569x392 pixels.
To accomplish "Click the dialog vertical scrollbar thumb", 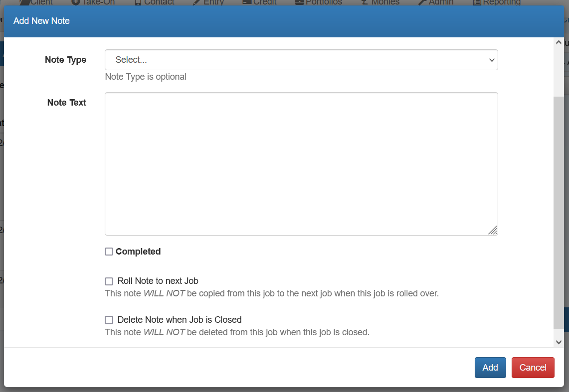I will pos(559,213).
